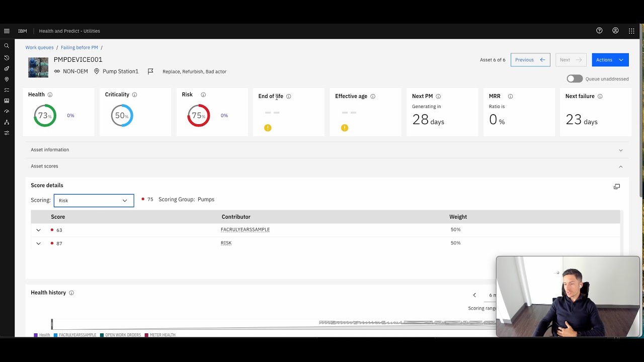Viewport: 644px width, 362px height.
Task: Open the Actions dropdown button
Action: pyautogui.click(x=610, y=60)
